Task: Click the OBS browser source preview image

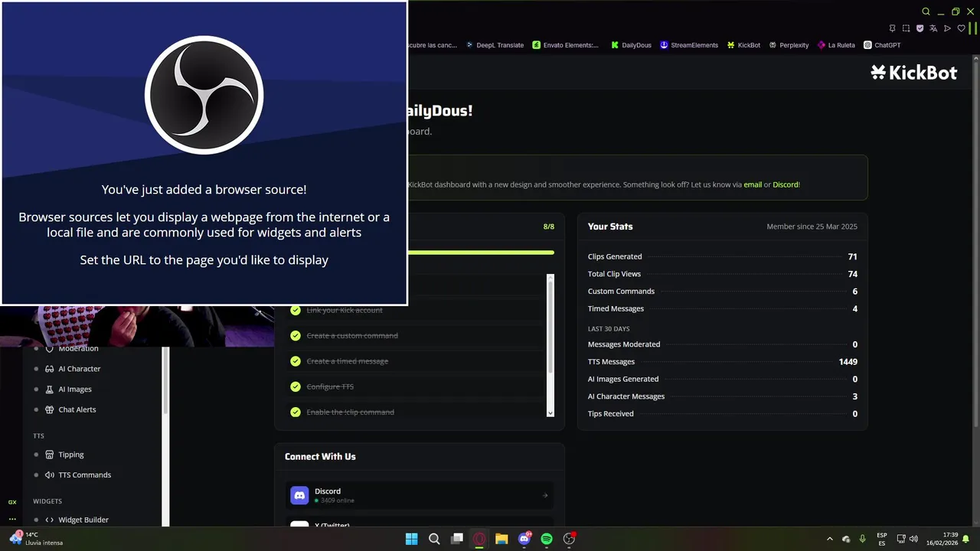Action: click(x=204, y=153)
